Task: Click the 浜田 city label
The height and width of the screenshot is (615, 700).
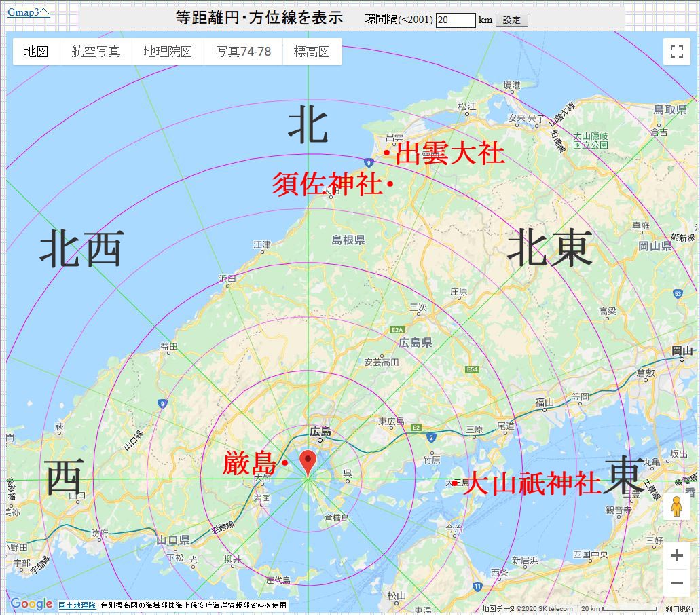Action: click(227, 278)
